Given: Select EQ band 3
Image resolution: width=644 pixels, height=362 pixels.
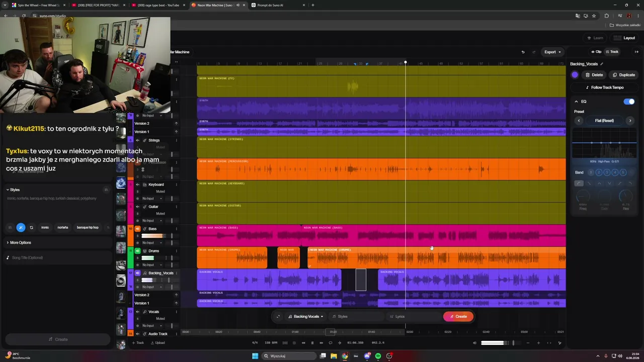Looking at the screenshot, I should click(607, 172).
